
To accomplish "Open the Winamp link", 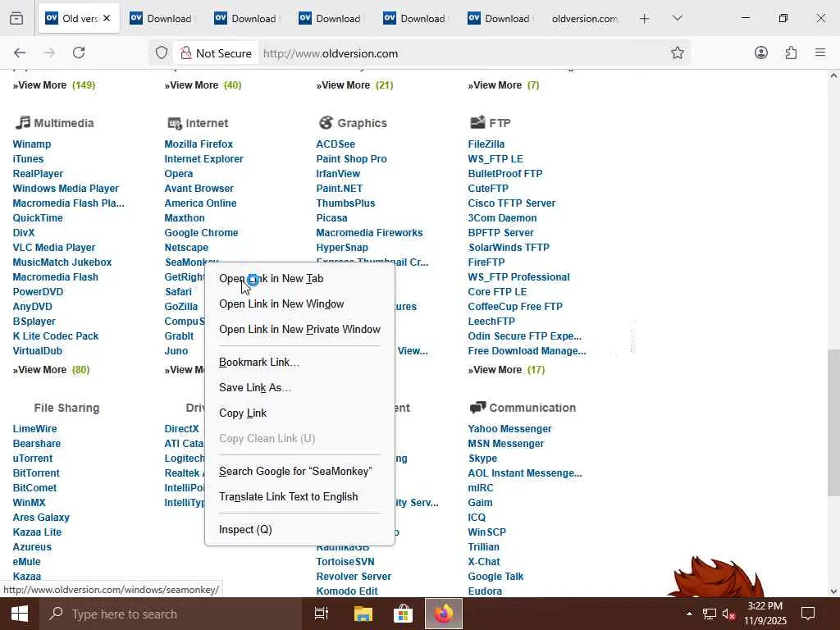I will [32, 144].
